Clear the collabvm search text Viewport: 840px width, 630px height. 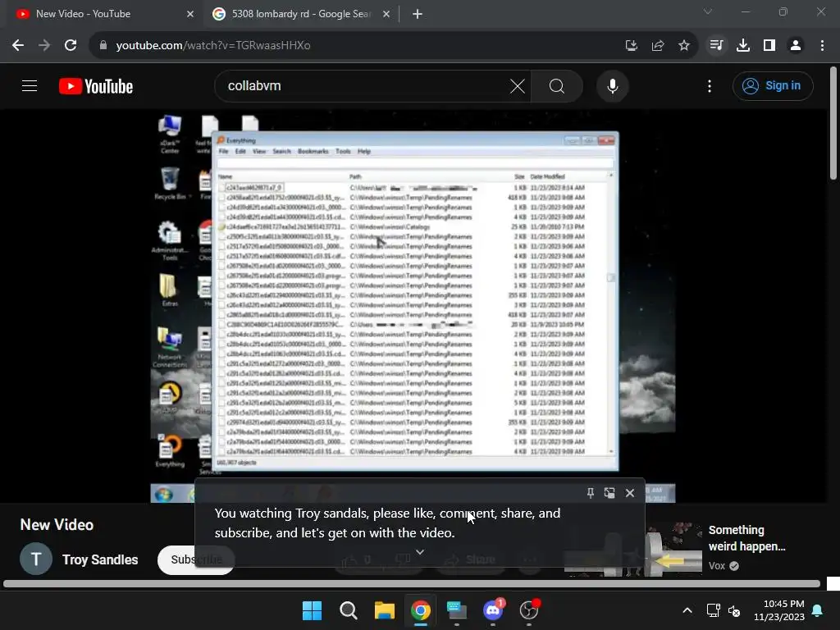pos(517,85)
